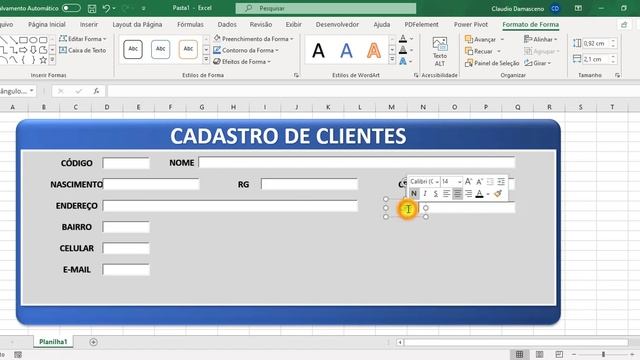Toggle italic I in mini toolbar
The width and height of the screenshot is (640, 360).
pos(425,193)
